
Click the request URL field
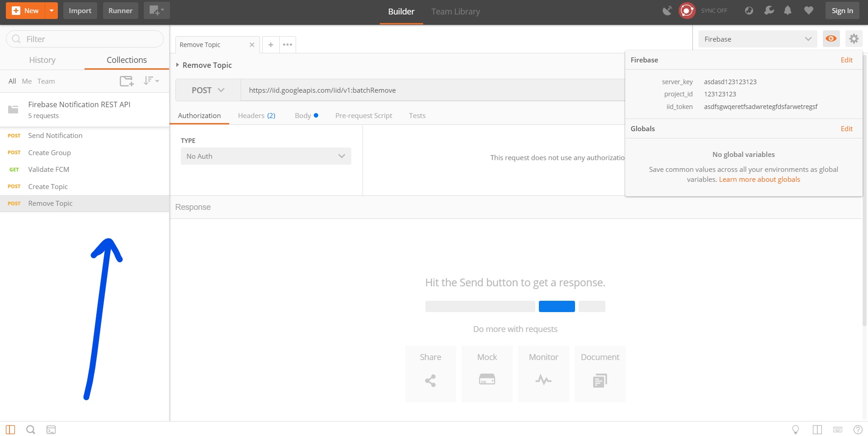click(x=433, y=90)
